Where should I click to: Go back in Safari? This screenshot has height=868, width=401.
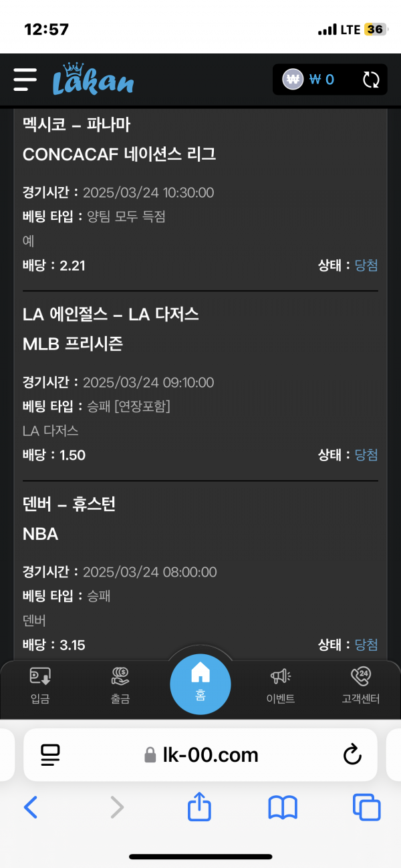pyautogui.click(x=31, y=808)
